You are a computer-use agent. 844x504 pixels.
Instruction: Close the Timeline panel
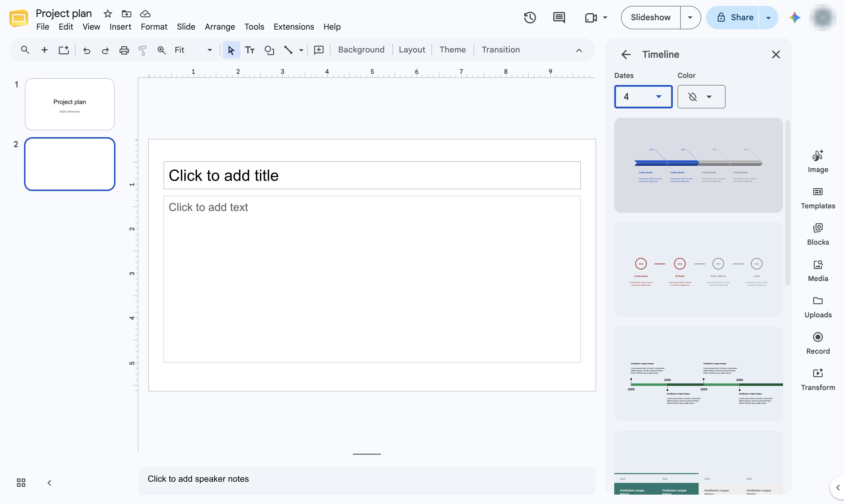click(775, 54)
